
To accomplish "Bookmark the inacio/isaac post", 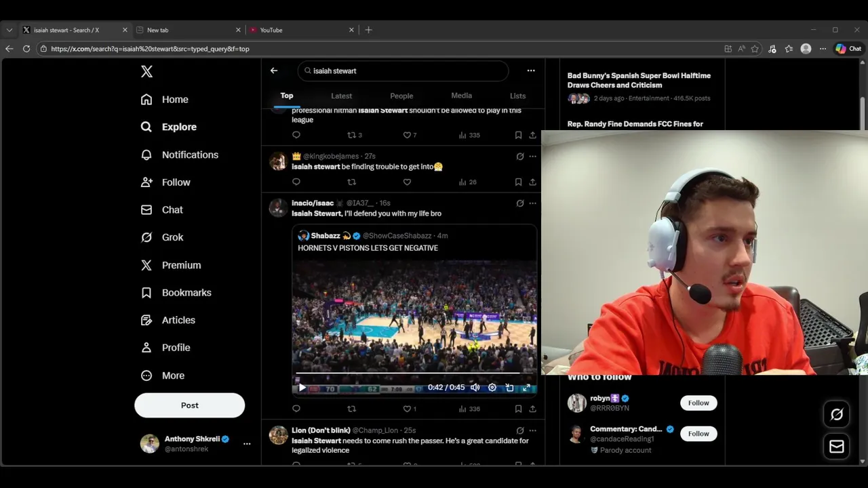I will [518, 409].
